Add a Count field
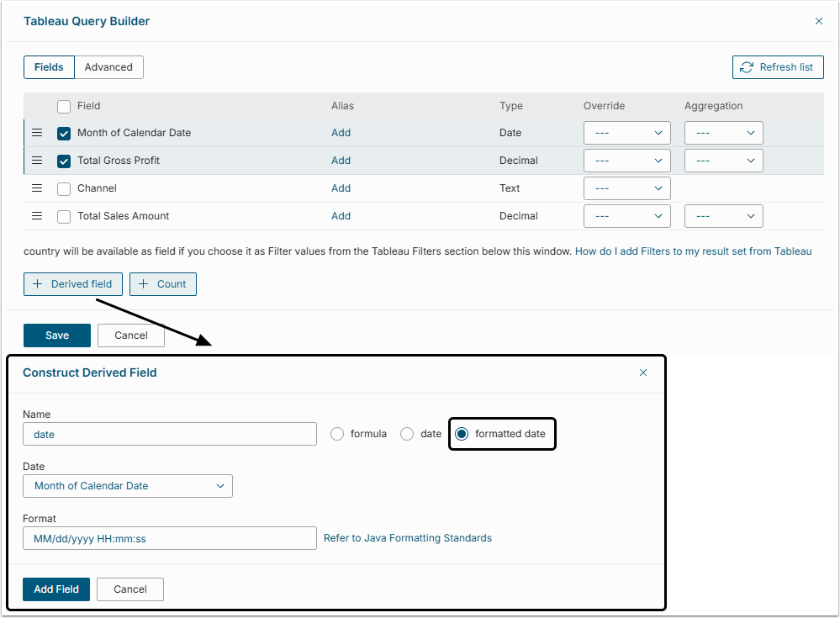840x618 pixels. (163, 284)
